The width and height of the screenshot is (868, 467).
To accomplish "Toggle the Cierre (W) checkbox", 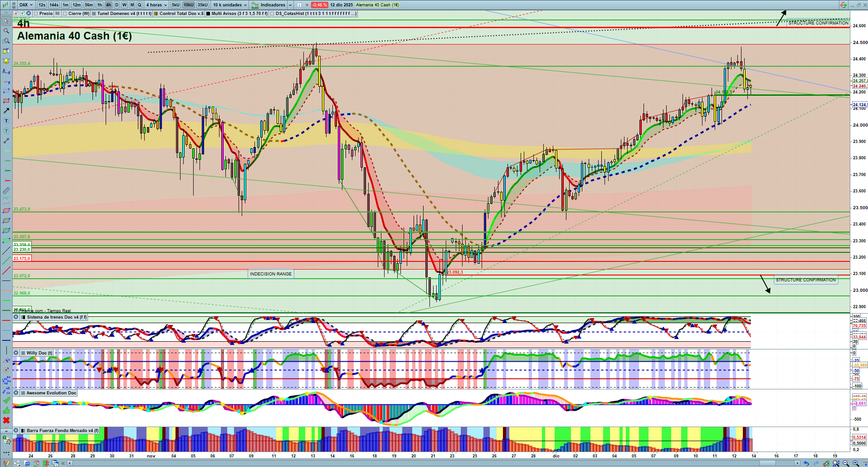I will pos(65,14).
